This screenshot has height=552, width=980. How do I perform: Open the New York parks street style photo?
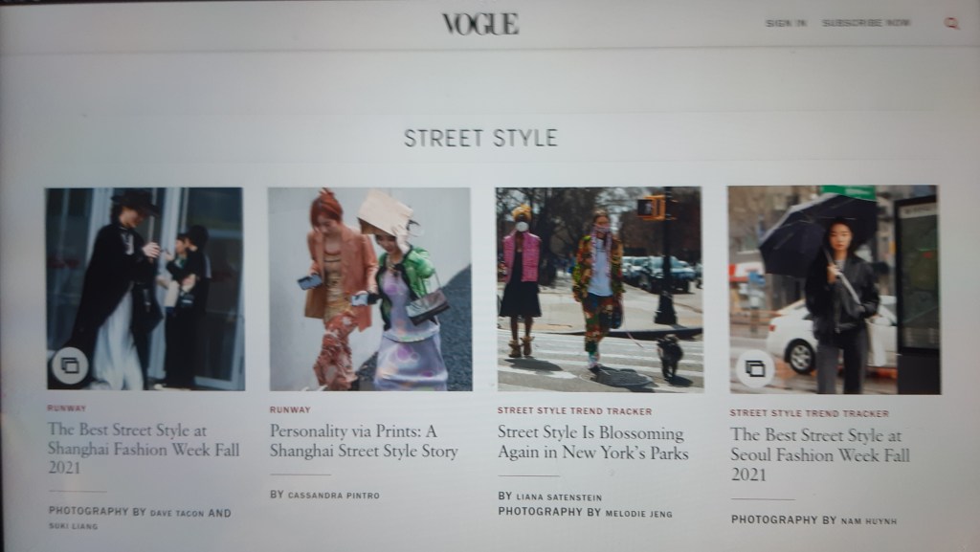(599, 290)
